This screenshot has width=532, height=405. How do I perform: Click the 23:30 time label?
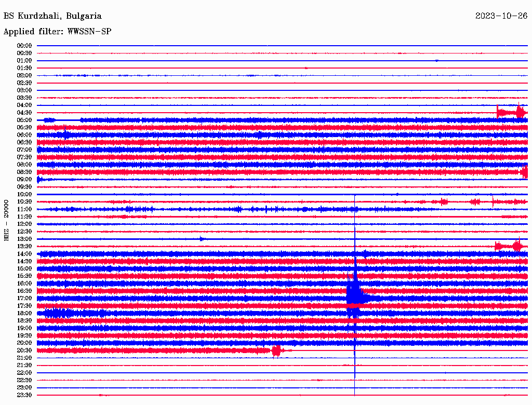coord(24,395)
